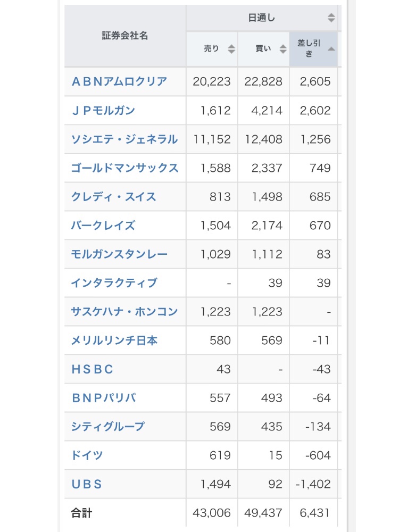Open JPモルガン company link
This screenshot has height=532, width=399.
(x=104, y=110)
